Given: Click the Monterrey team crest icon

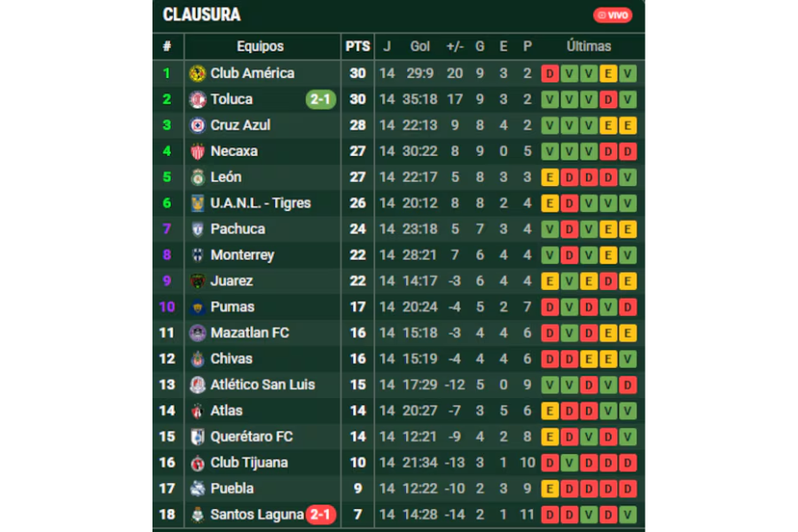Looking at the screenshot, I should (198, 255).
